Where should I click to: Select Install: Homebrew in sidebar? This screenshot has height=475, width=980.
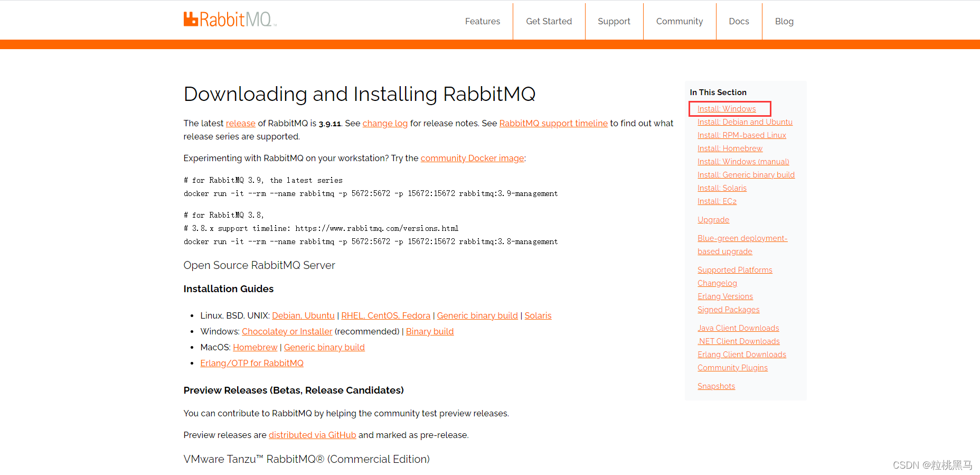point(730,148)
